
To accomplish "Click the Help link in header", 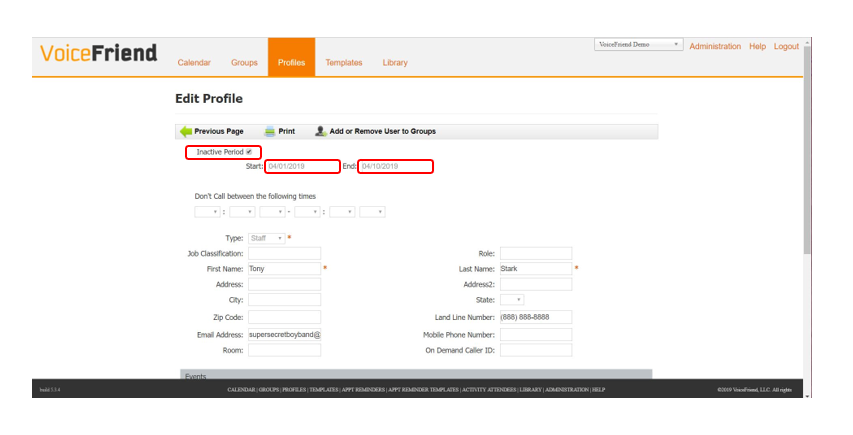I will (x=757, y=46).
